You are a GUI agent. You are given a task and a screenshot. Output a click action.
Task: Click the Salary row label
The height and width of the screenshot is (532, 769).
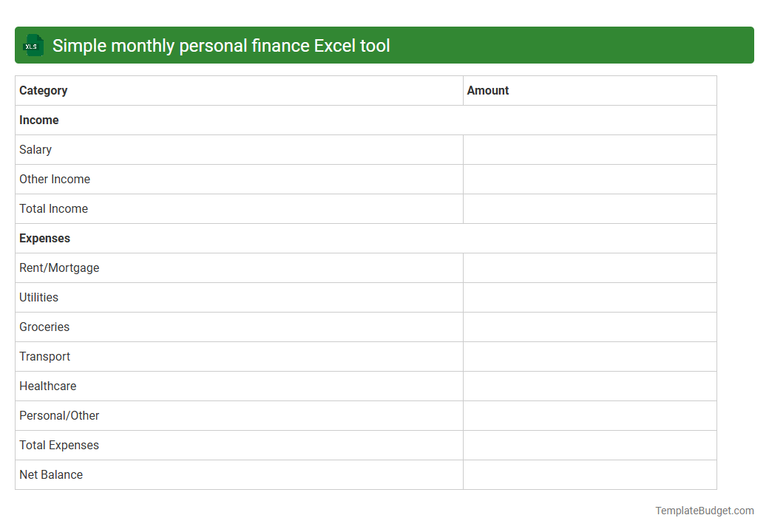pos(35,149)
